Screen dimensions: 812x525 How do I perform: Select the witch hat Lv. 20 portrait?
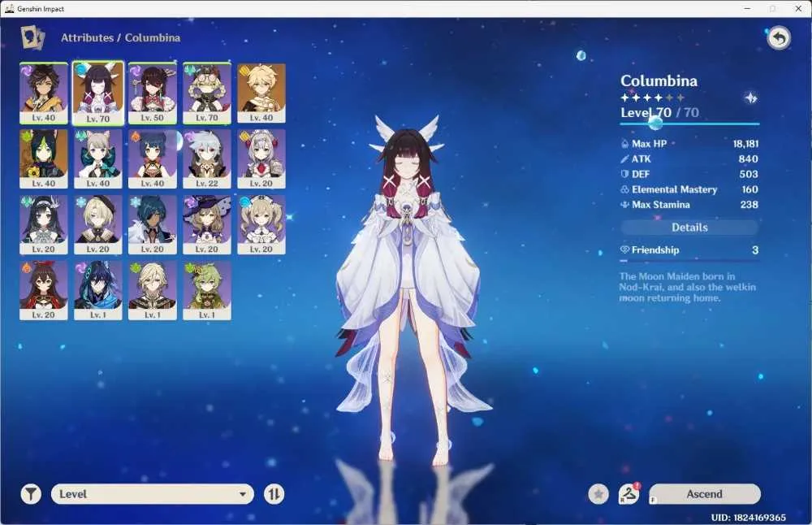pyautogui.click(x=206, y=224)
